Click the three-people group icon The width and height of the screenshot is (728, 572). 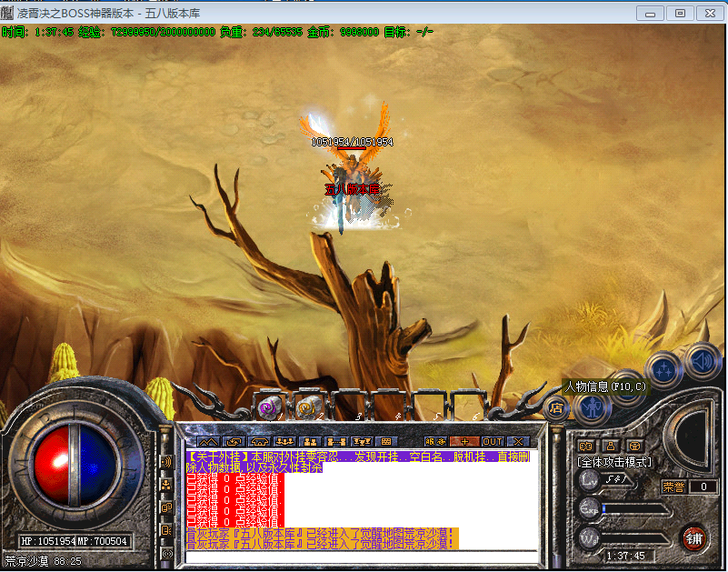pyautogui.click(x=284, y=442)
